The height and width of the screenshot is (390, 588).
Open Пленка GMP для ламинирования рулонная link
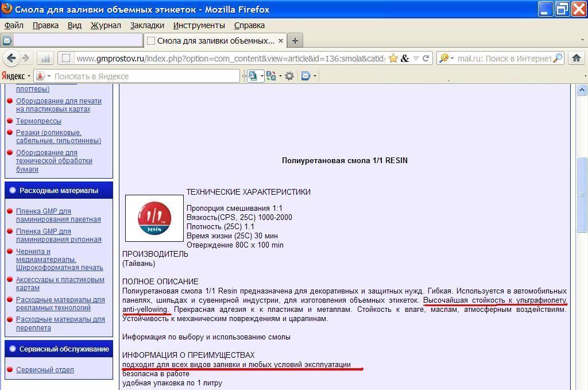click(59, 235)
